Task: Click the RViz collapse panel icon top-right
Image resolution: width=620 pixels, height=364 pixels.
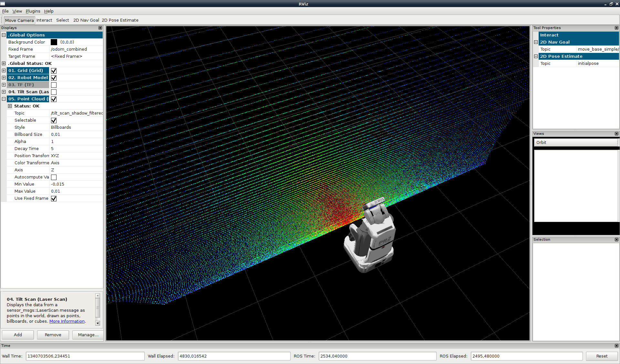Action: coord(616,27)
